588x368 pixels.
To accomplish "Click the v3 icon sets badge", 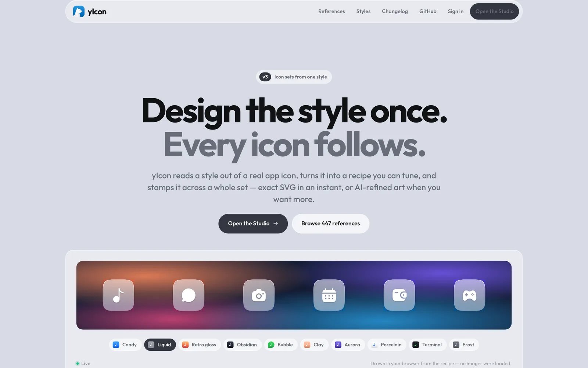I will pos(294,77).
